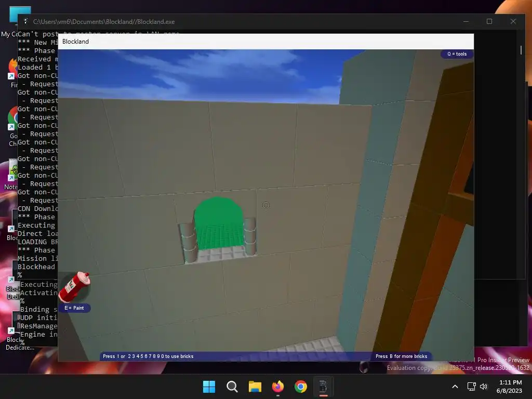The image size is (532, 399).
Task: Close the Blockland.exe console window
Action: tap(513, 21)
